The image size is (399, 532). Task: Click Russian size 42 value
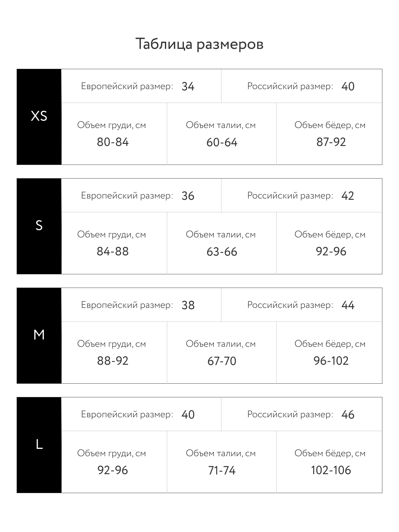pos(348,196)
